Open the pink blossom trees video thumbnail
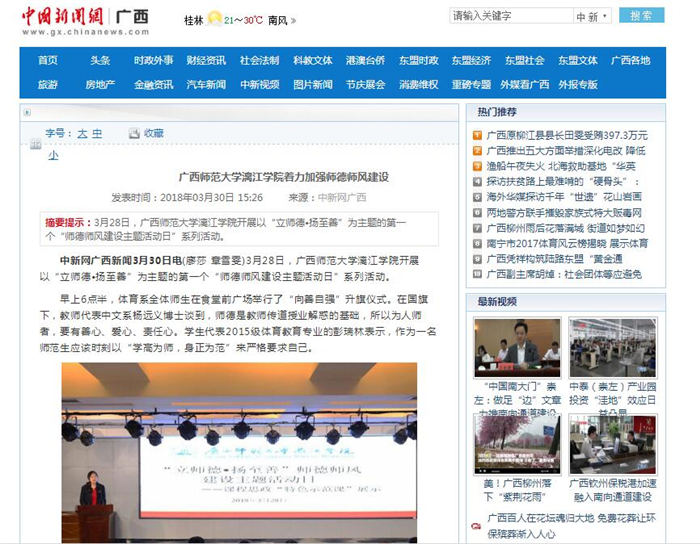 (x=517, y=445)
